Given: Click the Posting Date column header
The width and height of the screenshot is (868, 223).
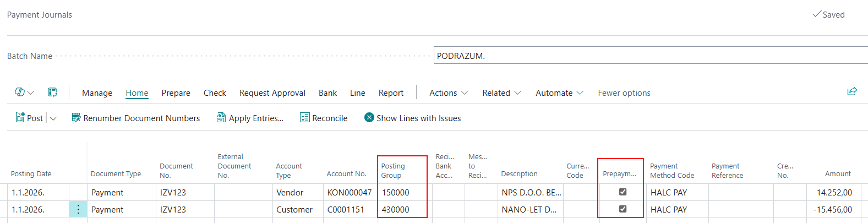Looking at the screenshot, I should 31,174.
